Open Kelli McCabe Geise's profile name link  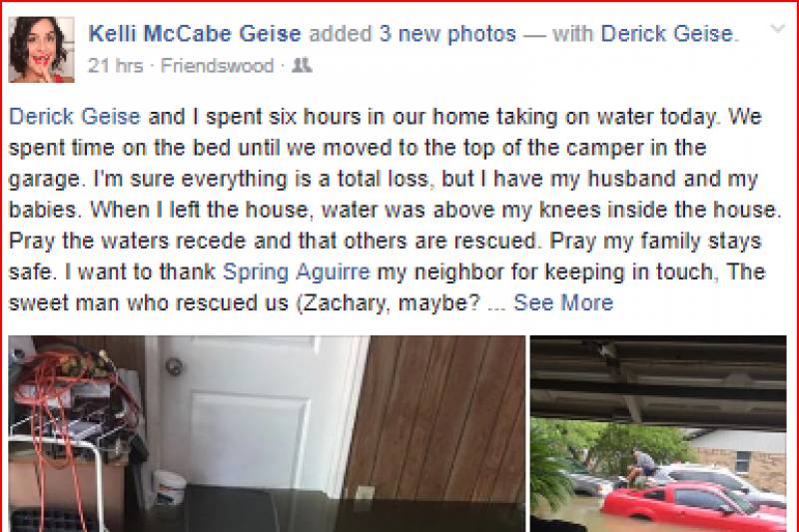pos(195,34)
